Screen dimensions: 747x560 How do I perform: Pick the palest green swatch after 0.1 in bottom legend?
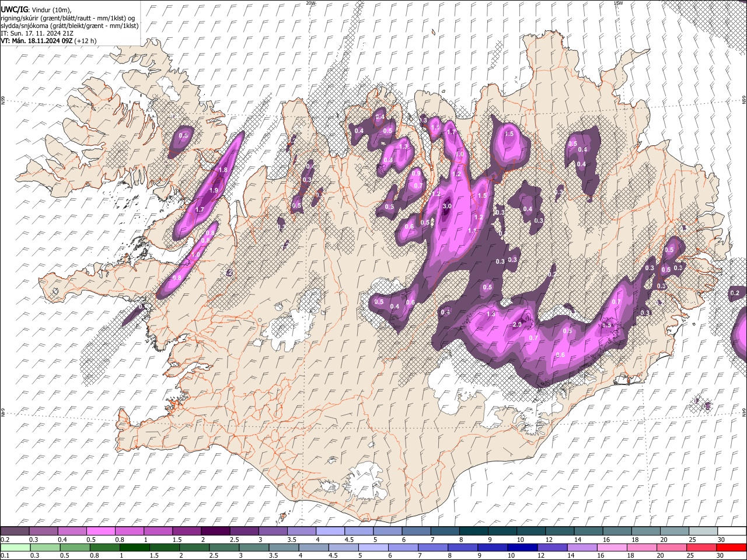[x=15, y=547]
